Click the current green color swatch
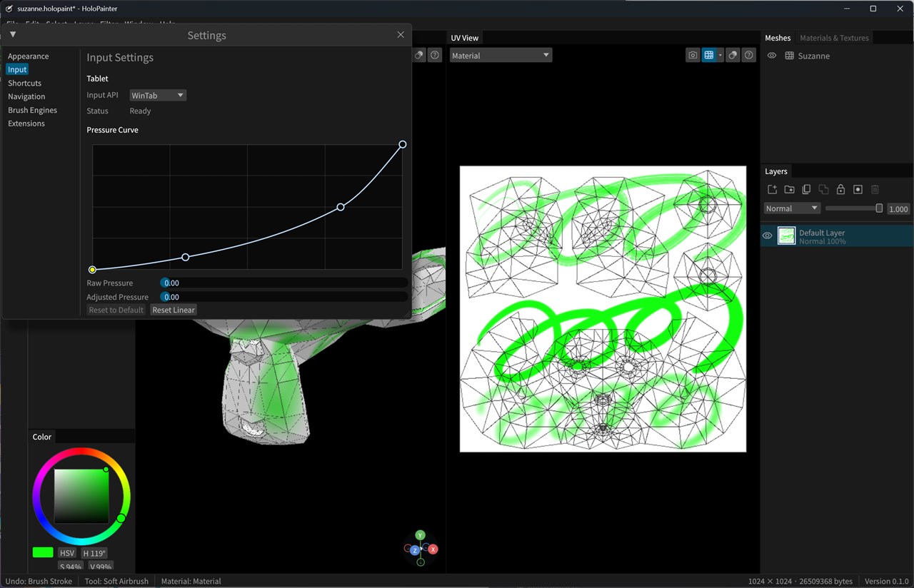The height and width of the screenshot is (588, 914). [43, 552]
